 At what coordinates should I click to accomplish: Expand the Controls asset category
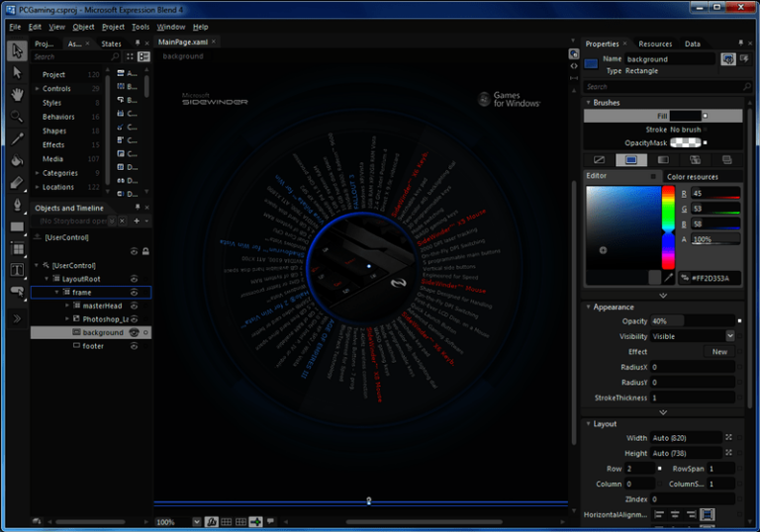tap(37, 89)
